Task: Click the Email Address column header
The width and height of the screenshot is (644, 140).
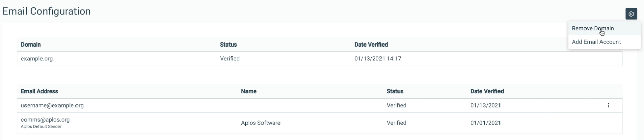Action: [x=39, y=91]
